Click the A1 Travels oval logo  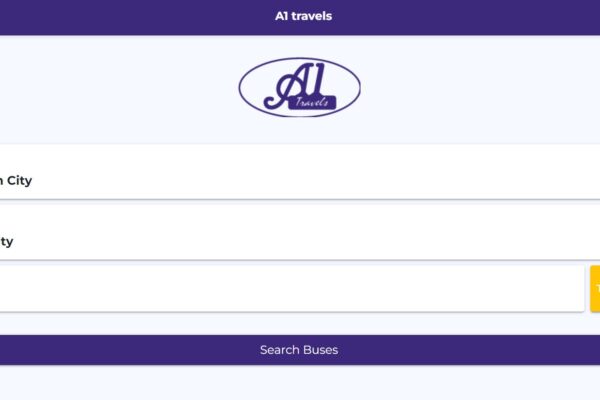(x=300, y=87)
